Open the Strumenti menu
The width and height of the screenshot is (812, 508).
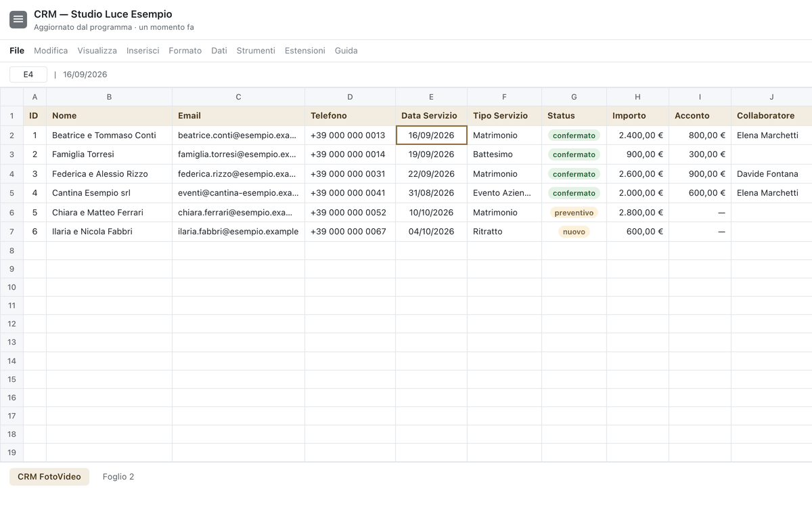(256, 51)
